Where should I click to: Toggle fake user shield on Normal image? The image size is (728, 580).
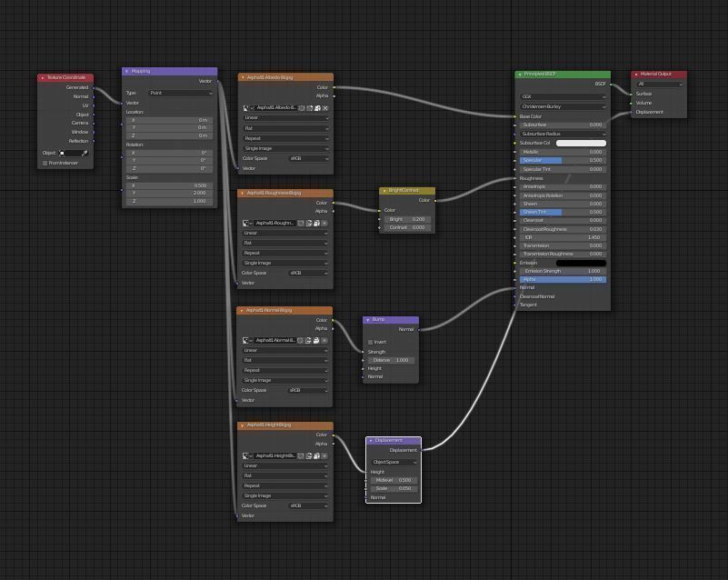(x=301, y=340)
